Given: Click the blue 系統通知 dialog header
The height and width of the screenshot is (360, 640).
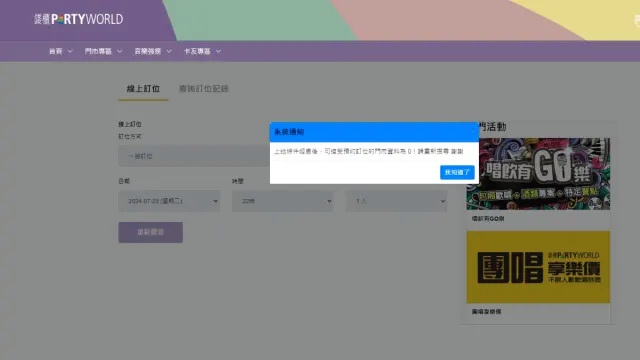Looking at the screenshot, I should pos(374,132).
